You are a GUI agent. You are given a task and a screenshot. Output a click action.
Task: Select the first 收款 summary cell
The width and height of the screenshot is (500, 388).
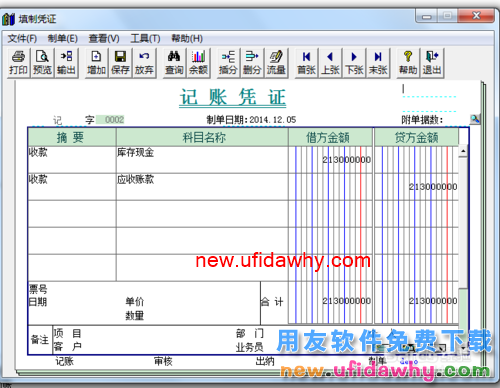point(72,160)
